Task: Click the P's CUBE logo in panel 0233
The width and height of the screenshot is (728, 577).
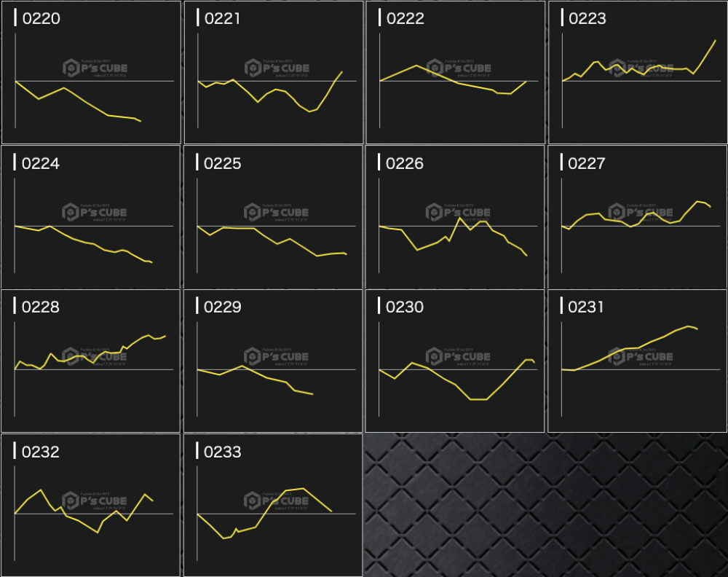Action: 277,501
